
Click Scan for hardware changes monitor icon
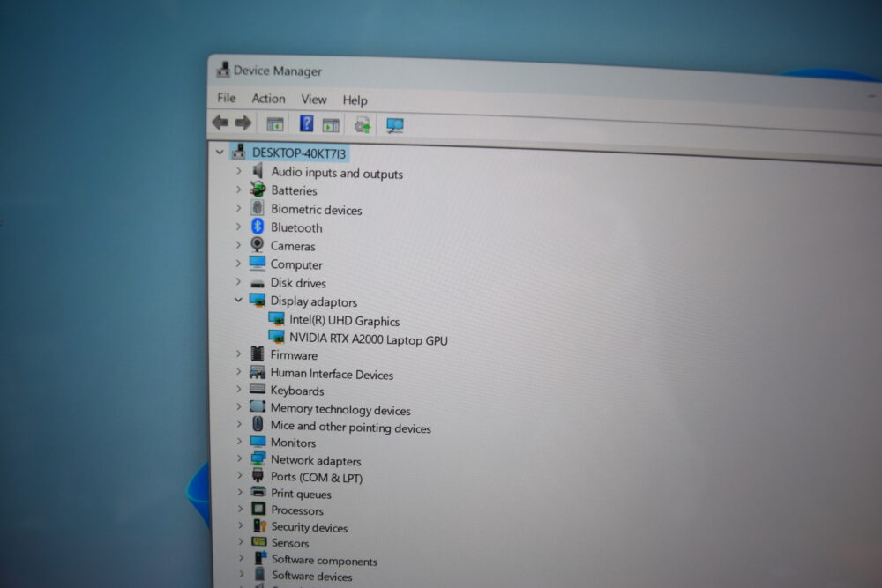point(395,125)
